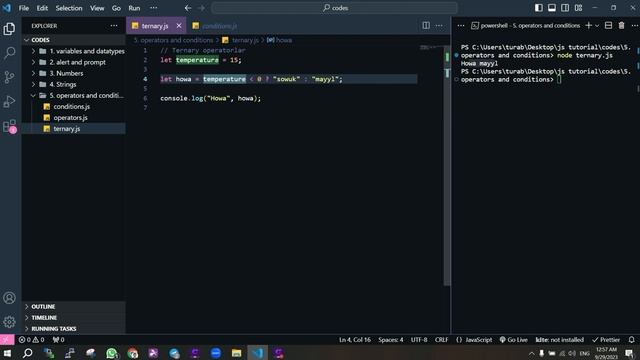Click the codes command center search box
The width and height of the screenshot is (640, 360).
click(335, 8)
